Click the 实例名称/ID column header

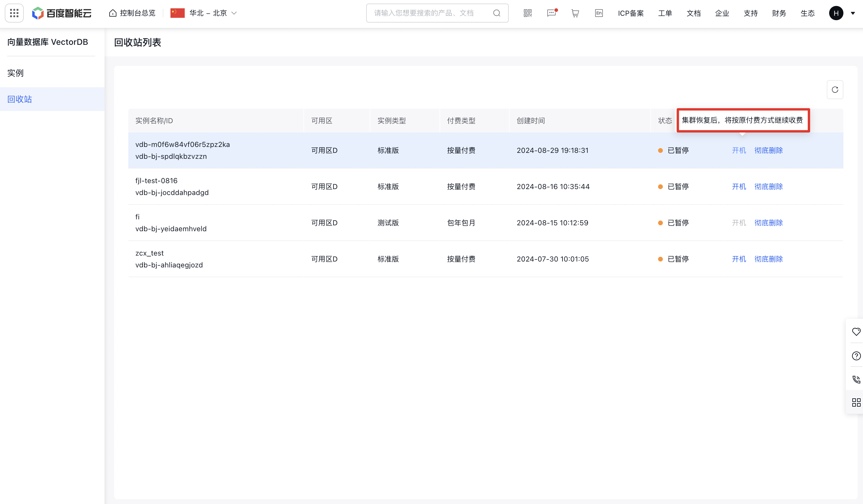154,121
